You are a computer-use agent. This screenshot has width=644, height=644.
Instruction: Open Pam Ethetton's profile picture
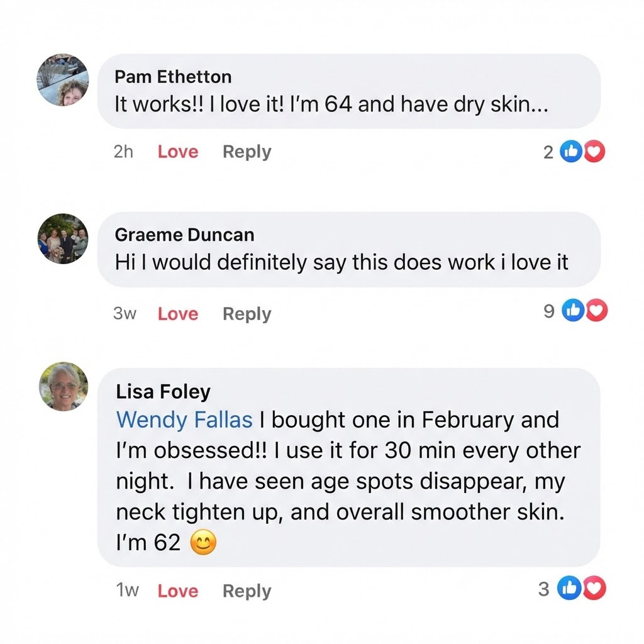(63, 80)
